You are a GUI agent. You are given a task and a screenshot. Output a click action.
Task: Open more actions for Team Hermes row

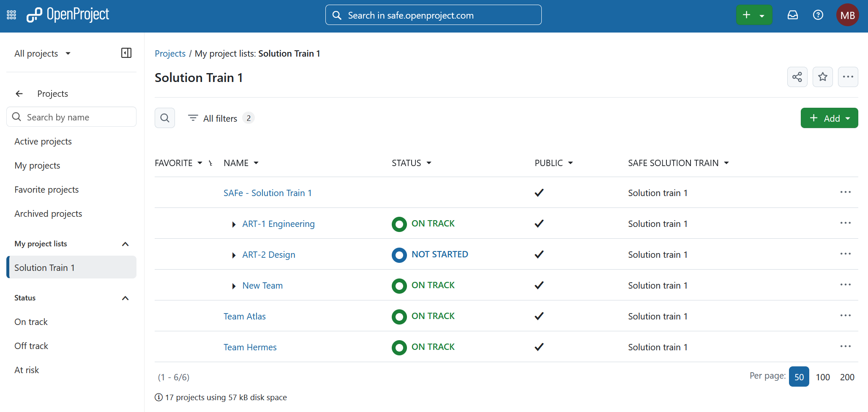[x=845, y=347]
